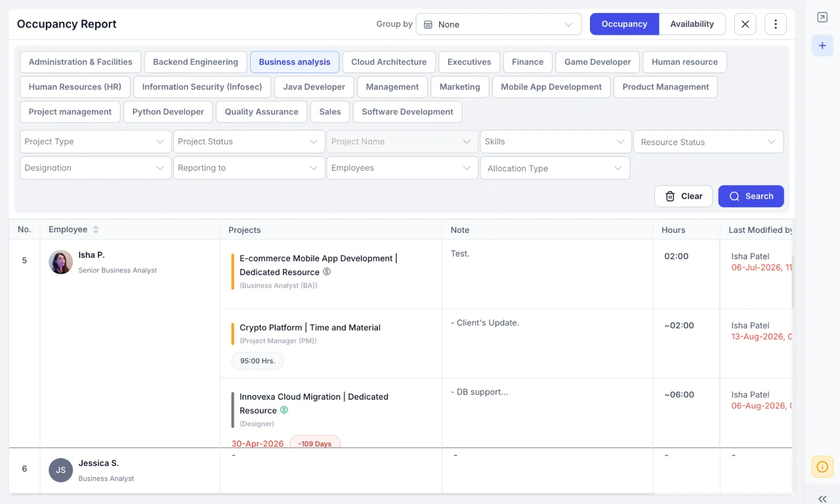The height and width of the screenshot is (504, 840).
Task: Select Sales department chip
Action: click(x=330, y=112)
